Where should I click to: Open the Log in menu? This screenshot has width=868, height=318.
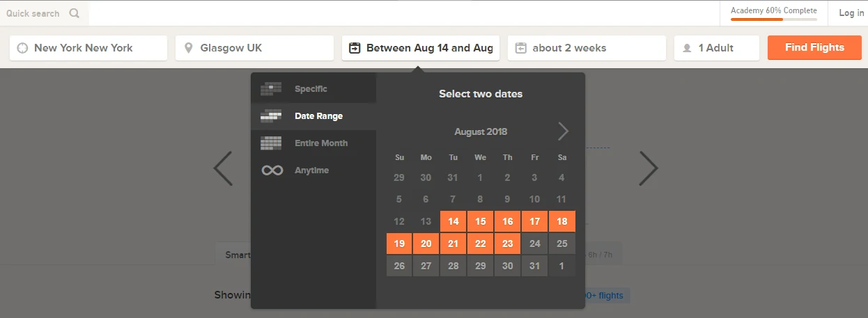coord(851,13)
